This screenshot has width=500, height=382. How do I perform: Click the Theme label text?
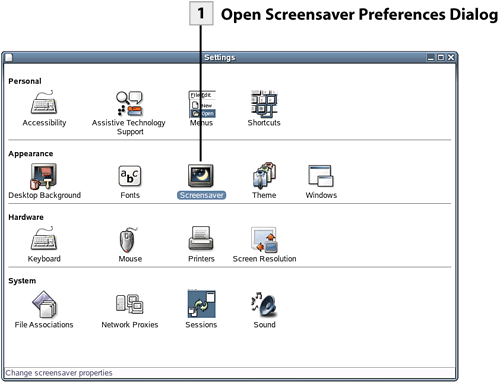[264, 195]
